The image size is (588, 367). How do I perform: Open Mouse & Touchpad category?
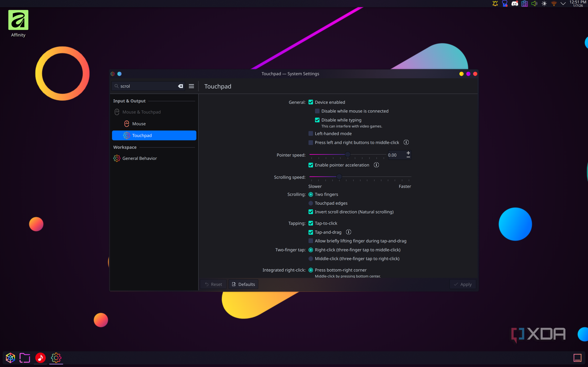point(154,112)
